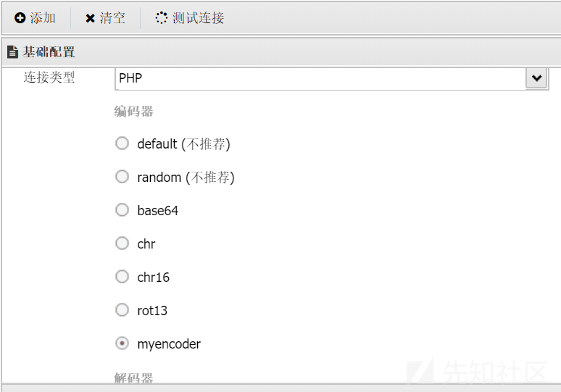
Task: Open the 连接类型 dropdown arrow
Action: click(536, 78)
